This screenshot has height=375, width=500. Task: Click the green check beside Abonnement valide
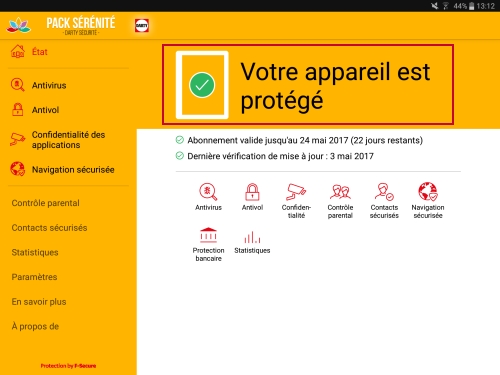pyautogui.click(x=180, y=140)
